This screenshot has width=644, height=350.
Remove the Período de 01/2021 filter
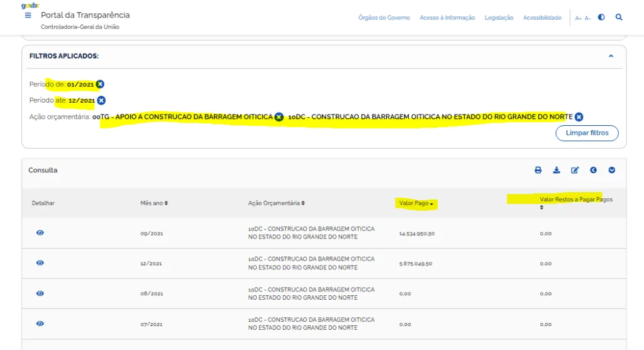point(100,84)
